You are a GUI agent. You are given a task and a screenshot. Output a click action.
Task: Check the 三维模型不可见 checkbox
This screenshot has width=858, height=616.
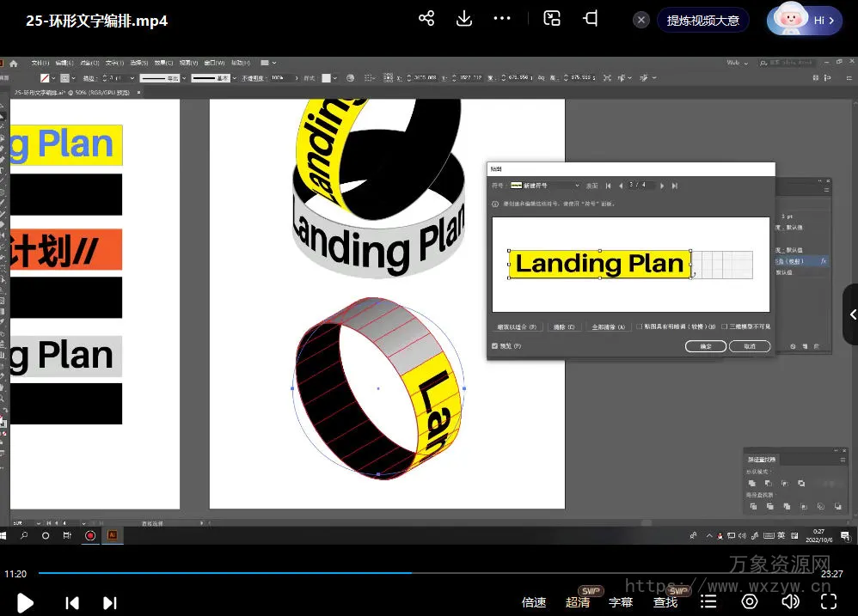[725, 326]
